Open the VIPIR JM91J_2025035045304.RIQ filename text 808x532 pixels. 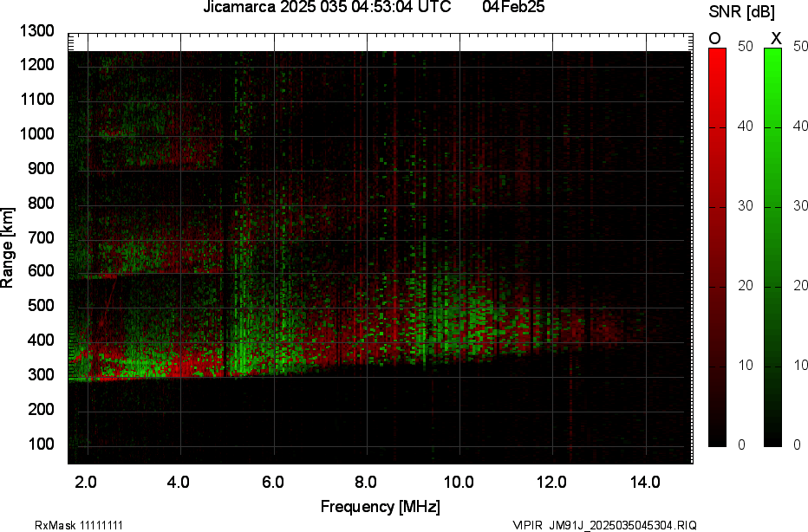(x=605, y=523)
